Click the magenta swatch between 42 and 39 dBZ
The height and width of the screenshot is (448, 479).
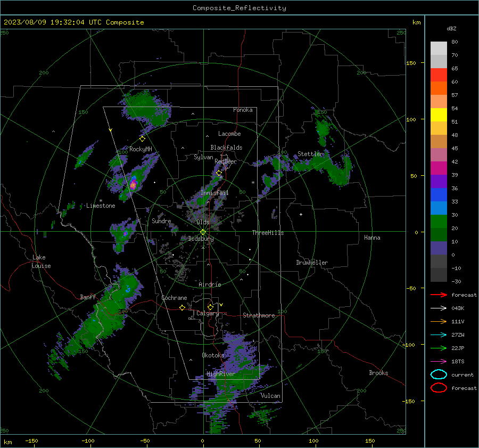(x=439, y=168)
